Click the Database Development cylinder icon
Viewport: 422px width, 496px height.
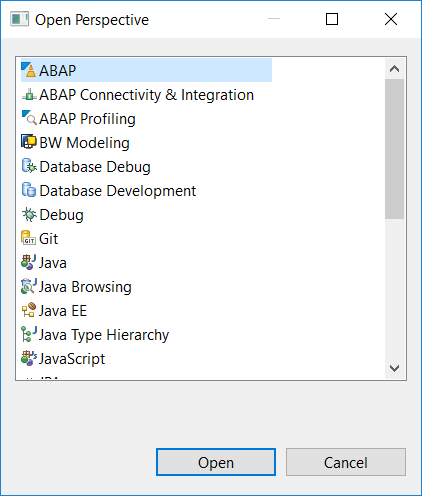(x=29, y=190)
